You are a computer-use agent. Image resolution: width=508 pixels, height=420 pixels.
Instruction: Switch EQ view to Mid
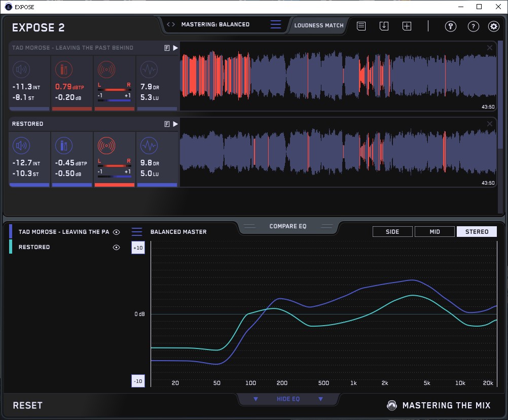[x=434, y=232]
